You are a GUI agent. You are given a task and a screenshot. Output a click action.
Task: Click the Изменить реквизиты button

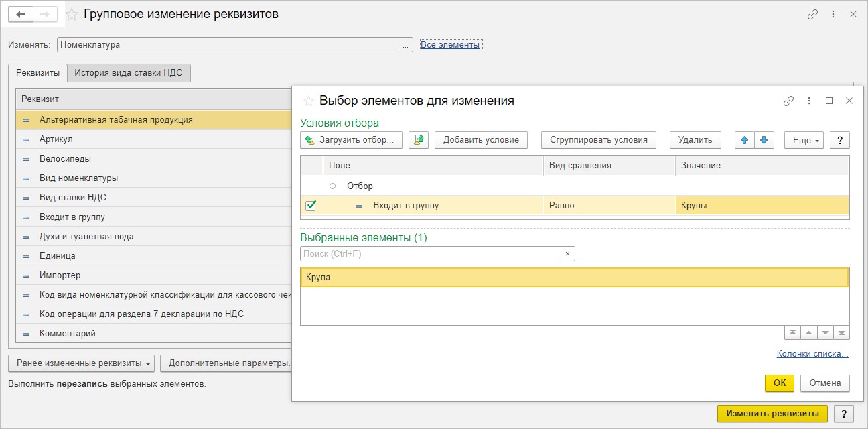coord(772,414)
